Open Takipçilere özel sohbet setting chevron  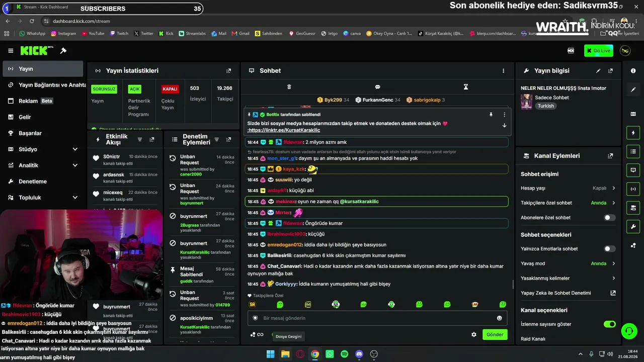614,203
